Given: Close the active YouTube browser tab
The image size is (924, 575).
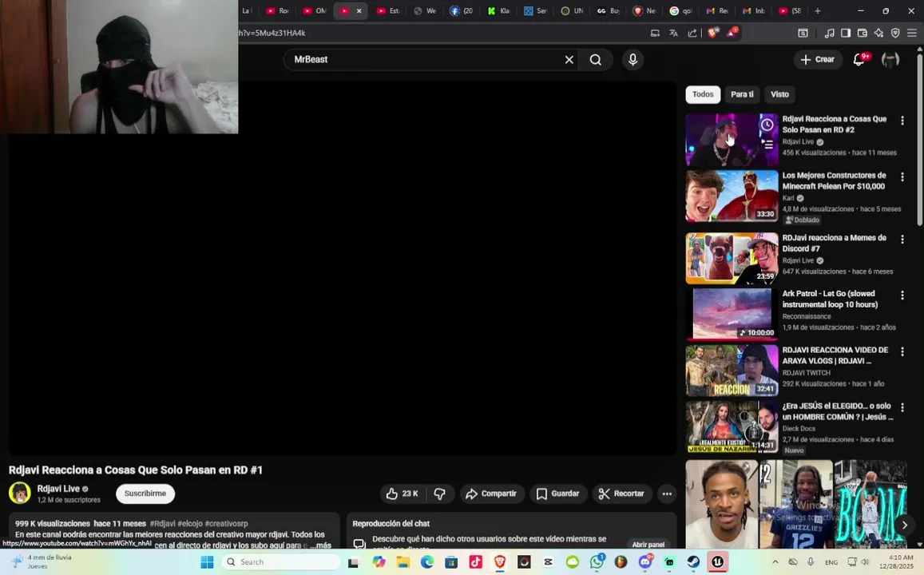Looking at the screenshot, I should pos(359,10).
